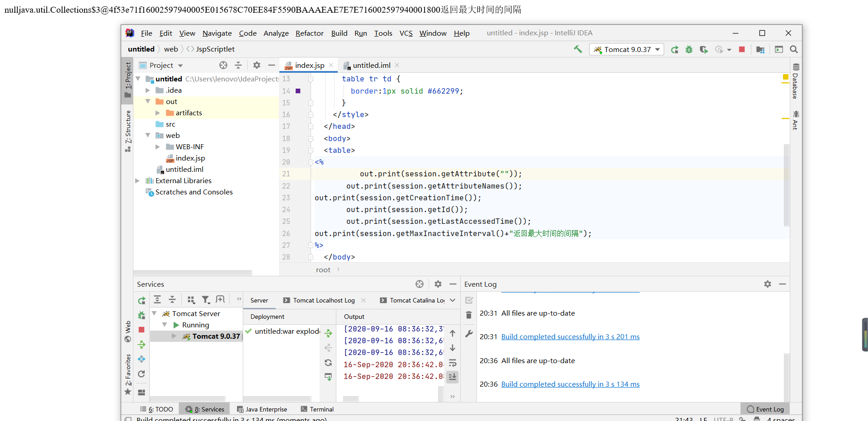This screenshot has width=868, height=421.
Task: Toggle the Ant tool window on the right
Action: tap(796, 120)
